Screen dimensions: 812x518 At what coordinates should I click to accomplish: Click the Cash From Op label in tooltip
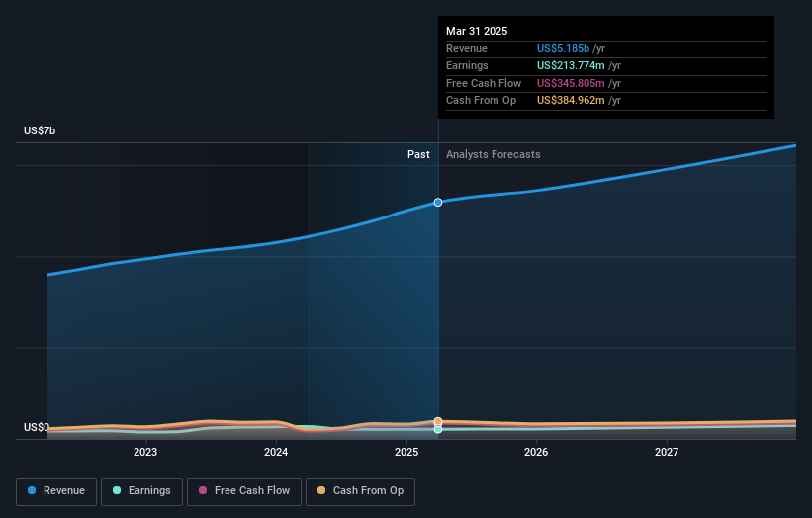pos(481,101)
